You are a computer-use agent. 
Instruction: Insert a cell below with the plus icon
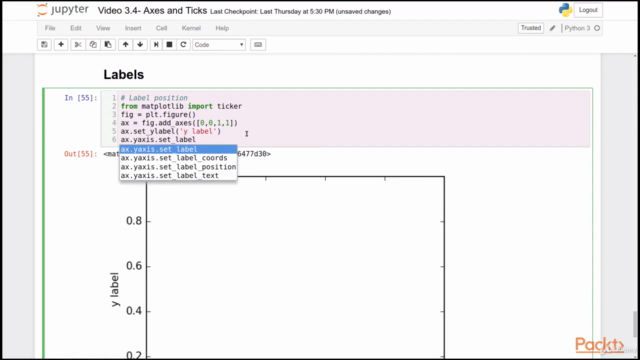(61, 44)
